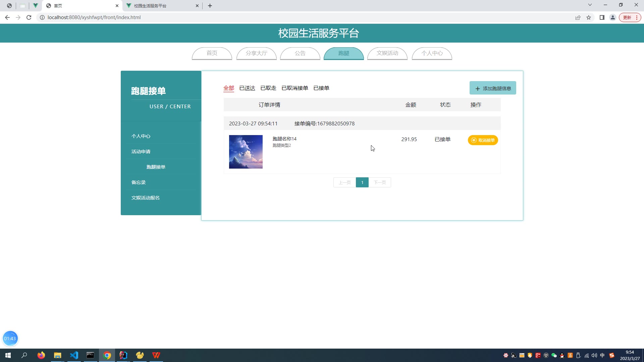Open the 个人中心 top navigation tab
The image size is (644, 362).
click(x=432, y=53)
